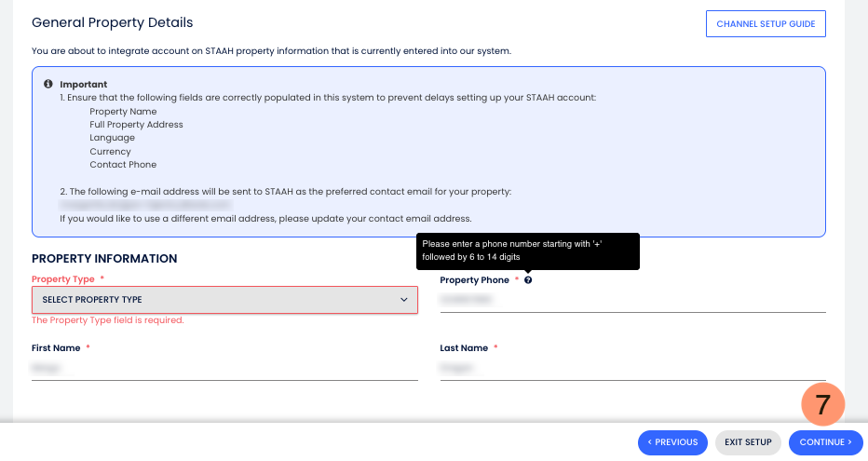Focus the Property Phone input field
868x461 pixels.
coord(632,300)
